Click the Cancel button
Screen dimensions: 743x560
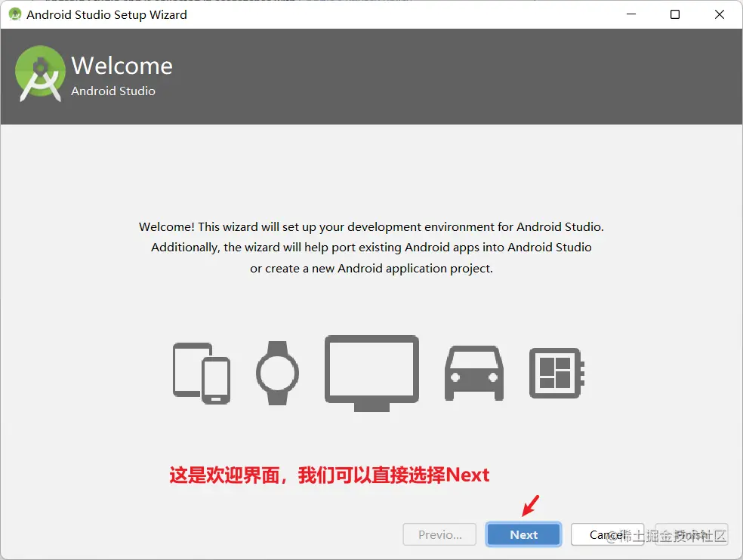click(x=608, y=534)
